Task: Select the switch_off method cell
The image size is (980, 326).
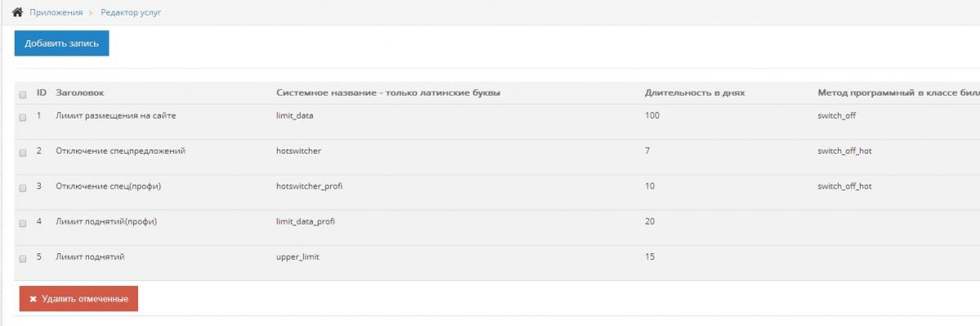Action: click(837, 116)
